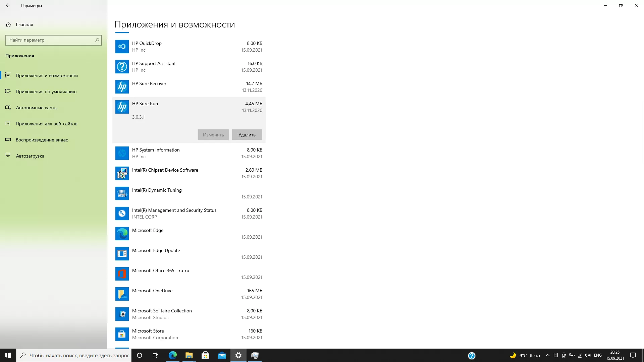Click Удалить to uninstall HP Sure Run
Viewport: 644px width, 362px height.
[247, 135]
